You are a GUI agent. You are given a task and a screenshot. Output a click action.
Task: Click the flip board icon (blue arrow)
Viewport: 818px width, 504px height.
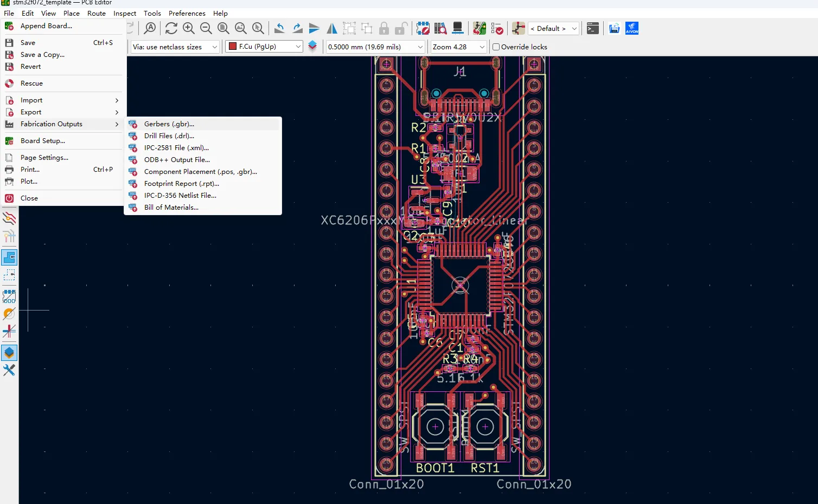pyautogui.click(x=314, y=28)
